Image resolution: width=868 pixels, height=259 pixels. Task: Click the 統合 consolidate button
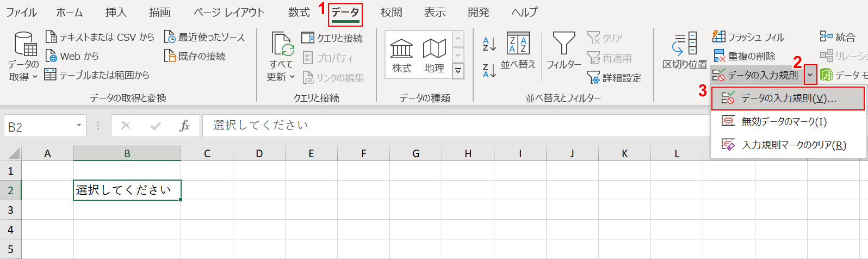(x=838, y=37)
